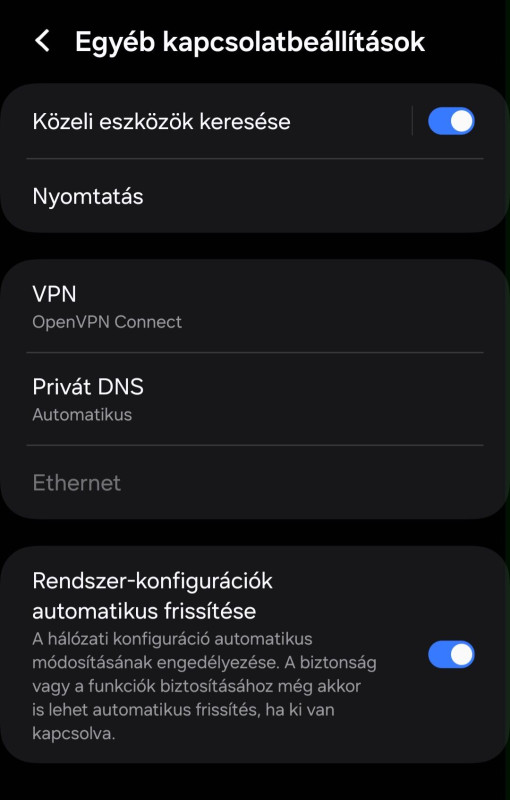Viewport: 510px width, 800px height.
Task: Click divider line beside nearby devices switch
Action: (x=412, y=121)
